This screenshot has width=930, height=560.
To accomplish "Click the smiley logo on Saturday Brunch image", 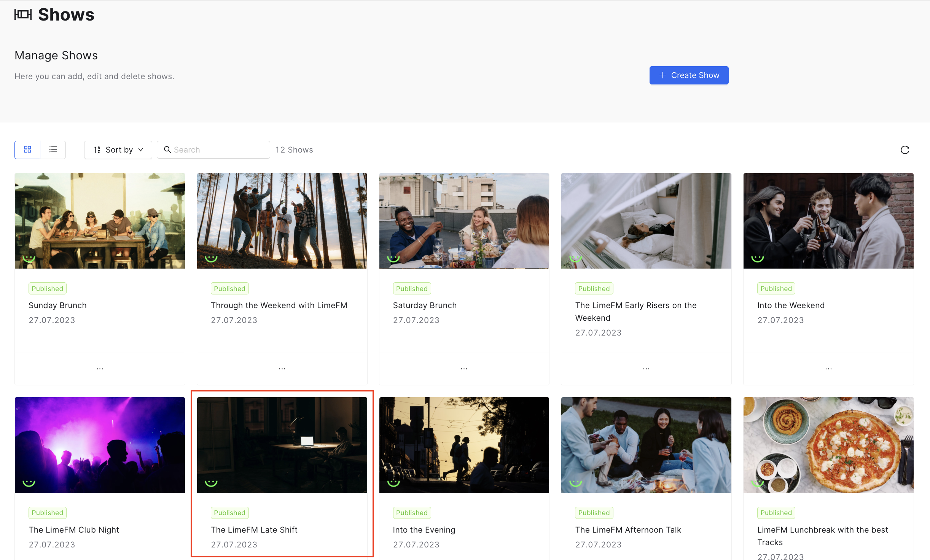I will [393, 259].
